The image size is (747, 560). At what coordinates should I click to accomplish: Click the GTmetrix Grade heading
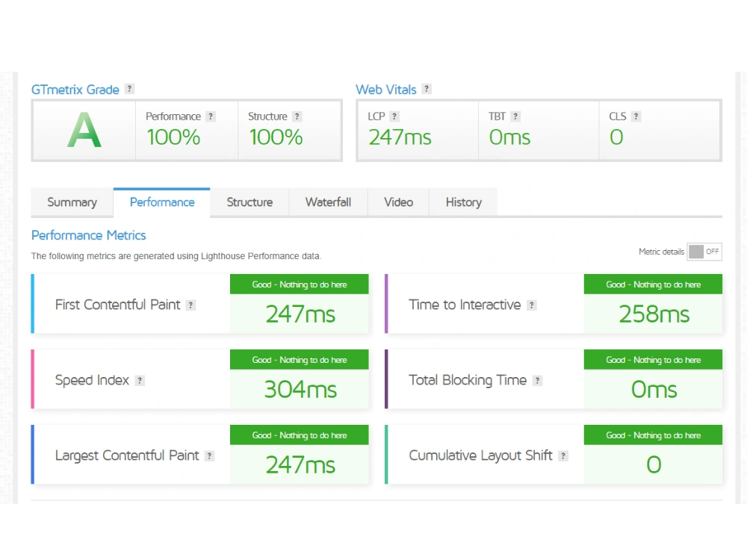click(x=75, y=90)
